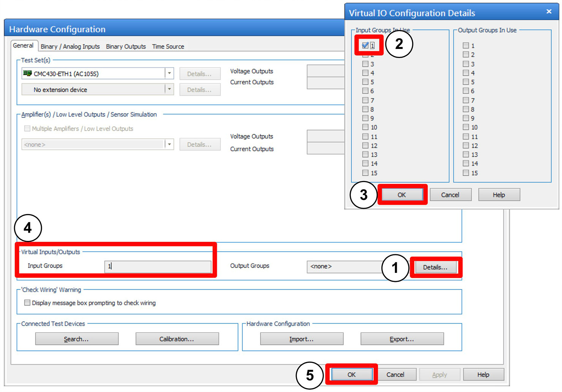Open the Calibration button
Image resolution: width=562 pixels, height=392 pixels.
(x=177, y=339)
